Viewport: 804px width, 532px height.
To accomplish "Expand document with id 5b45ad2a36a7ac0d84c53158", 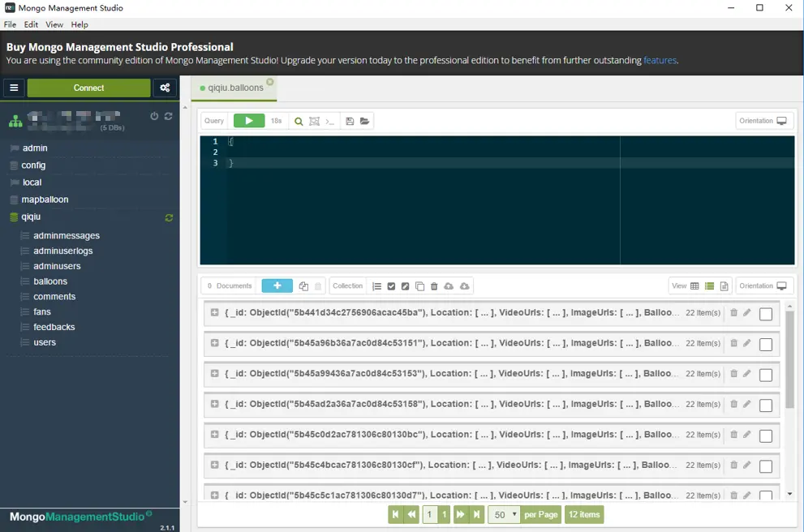I will click(215, 404).
